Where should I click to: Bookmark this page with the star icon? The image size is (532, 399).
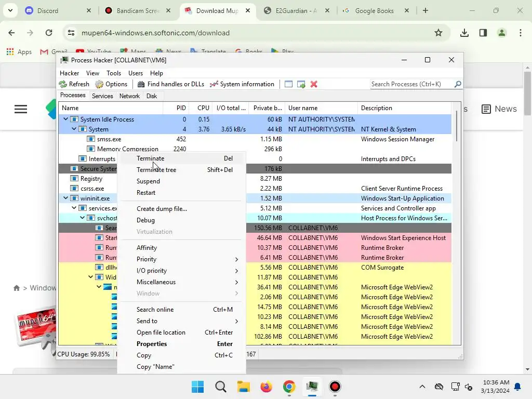[x=438, y=33]
